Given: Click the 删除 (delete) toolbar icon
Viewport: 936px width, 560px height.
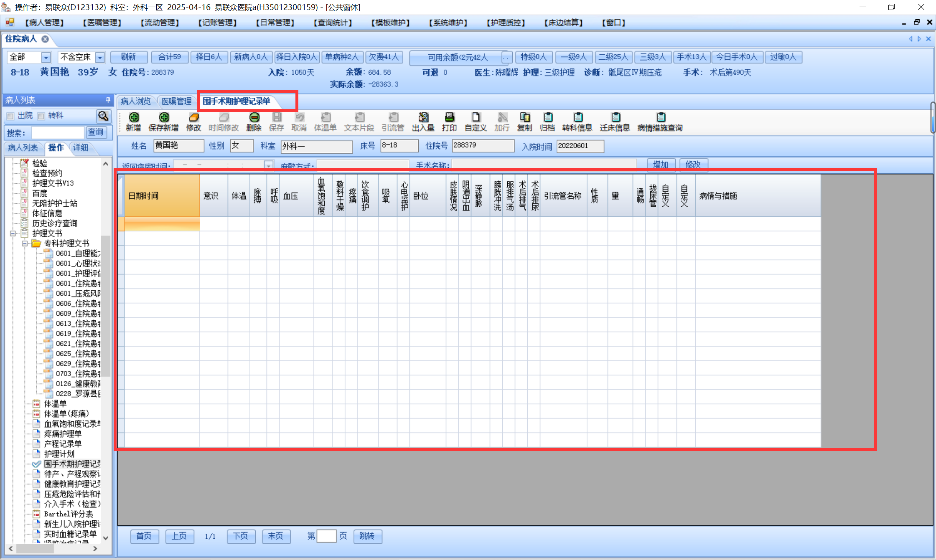Looking at the screenshot, I should (254, 118).
